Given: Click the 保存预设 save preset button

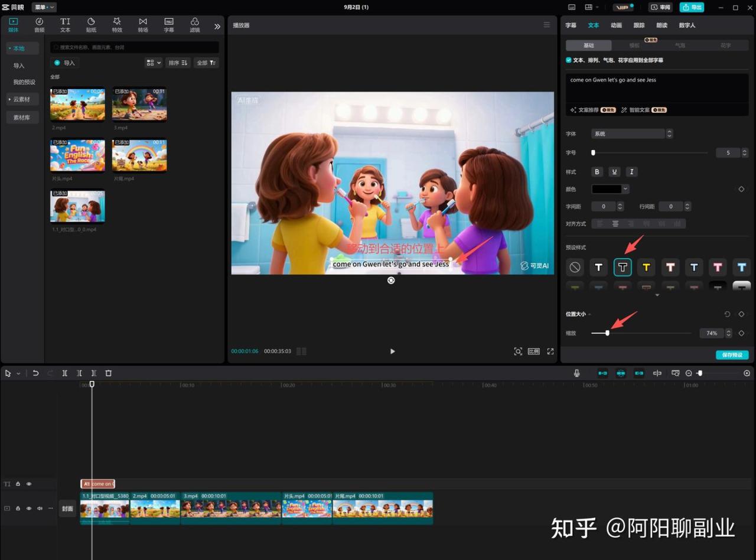Looking at the screenshot, I should (732, 355).
